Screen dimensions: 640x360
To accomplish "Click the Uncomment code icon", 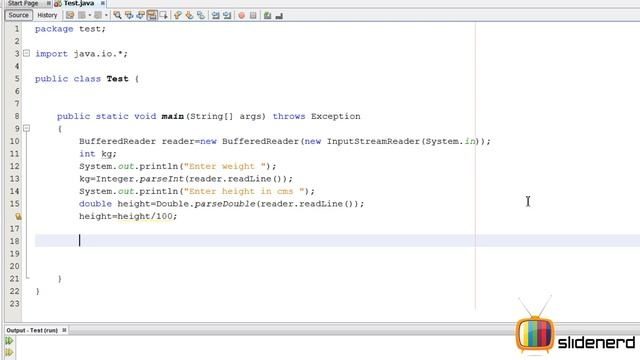I will click(x=279, y=16).
